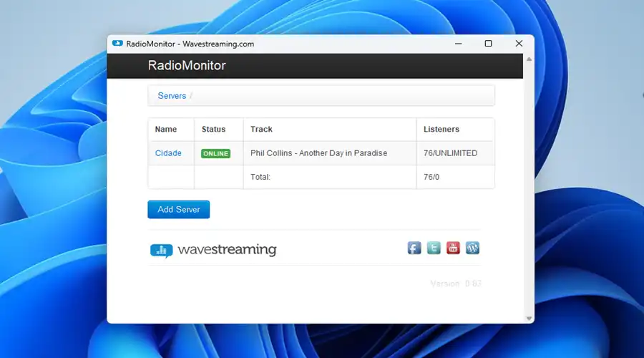This screenshot has width=644, height=358.
Task: Open the Facebook social icon
Action: pyautogui.click(x=414, y=248)
